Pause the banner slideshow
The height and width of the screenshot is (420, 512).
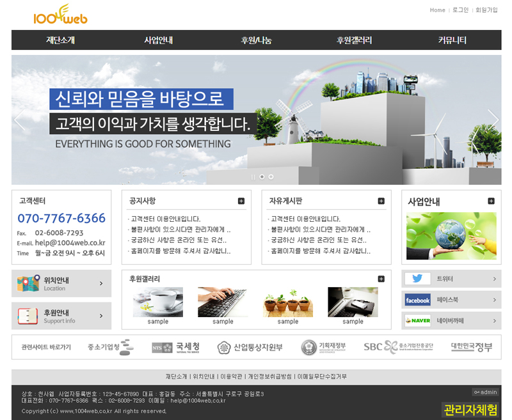pyautogui.click(x=253, y=176)
